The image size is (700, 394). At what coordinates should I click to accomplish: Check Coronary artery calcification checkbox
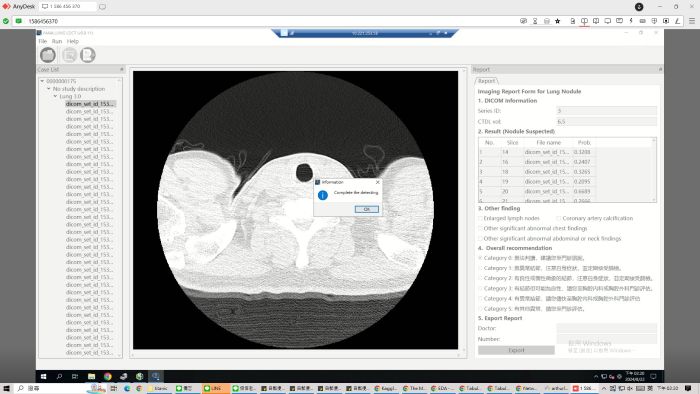coord(558,218)
